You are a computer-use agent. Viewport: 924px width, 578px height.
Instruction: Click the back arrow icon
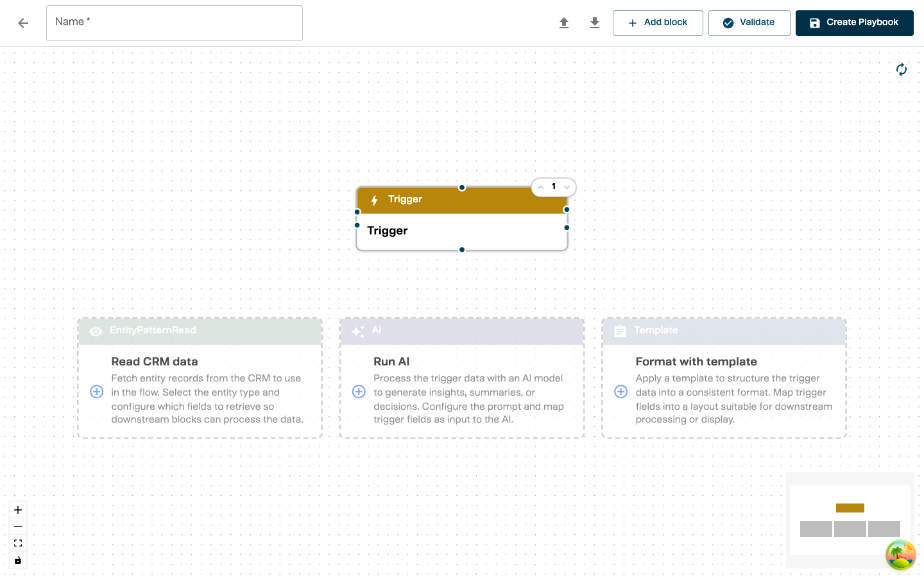23,23
